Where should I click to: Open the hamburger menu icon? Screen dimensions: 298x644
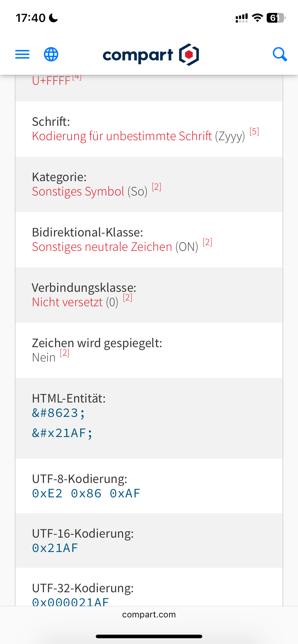(22, 55)
